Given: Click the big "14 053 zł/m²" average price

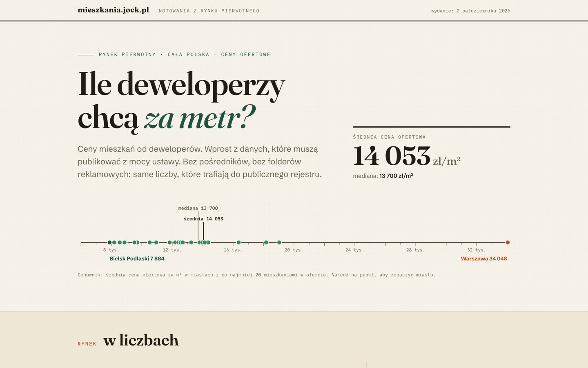Looking at the screenshot, I should click(407, 156).
